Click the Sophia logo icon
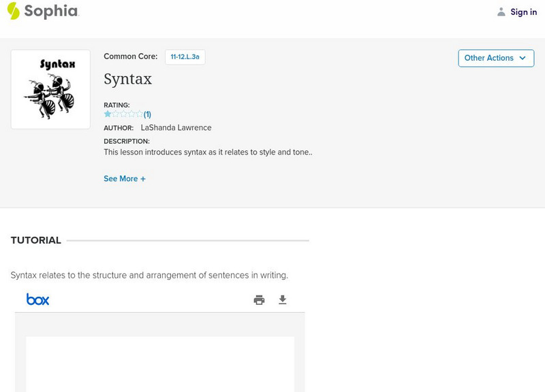The width and height of the screenshot is (545, 392). click(x=14, y=12)
